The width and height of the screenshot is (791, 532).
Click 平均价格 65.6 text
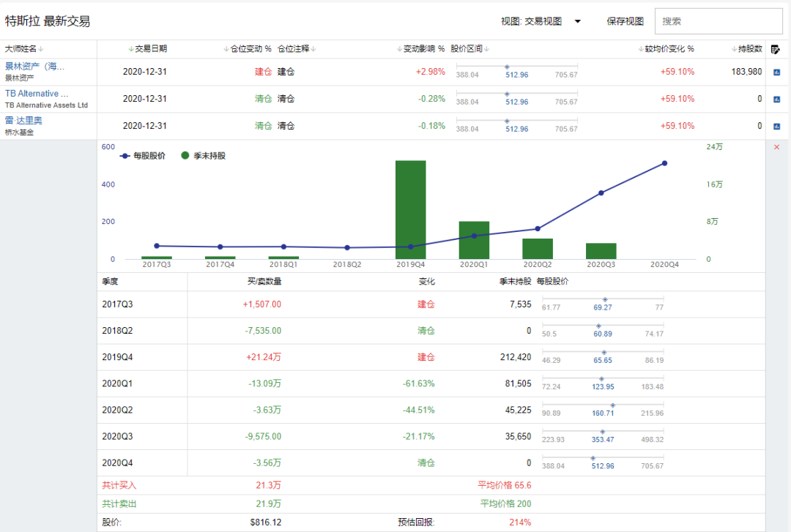[x=505, y=486]
